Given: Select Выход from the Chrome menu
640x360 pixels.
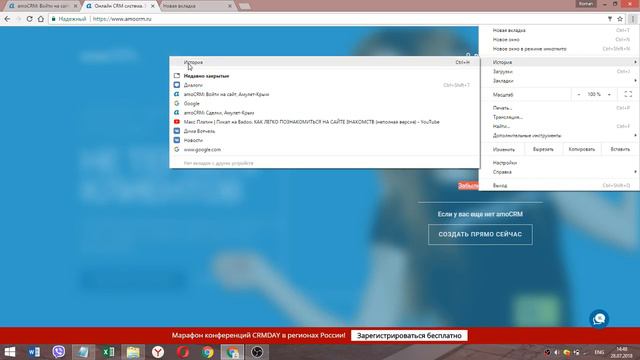Looking at the screenshot, I should point(559,185).
